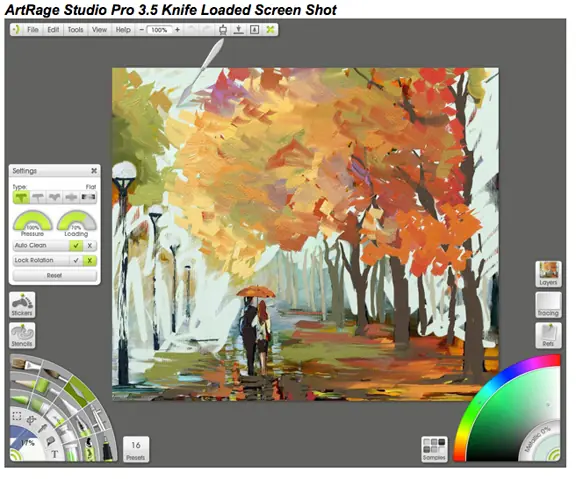This screenshot has width=576, height=479.
Task: Click the download arrow import icon
Action: [238, 30]
